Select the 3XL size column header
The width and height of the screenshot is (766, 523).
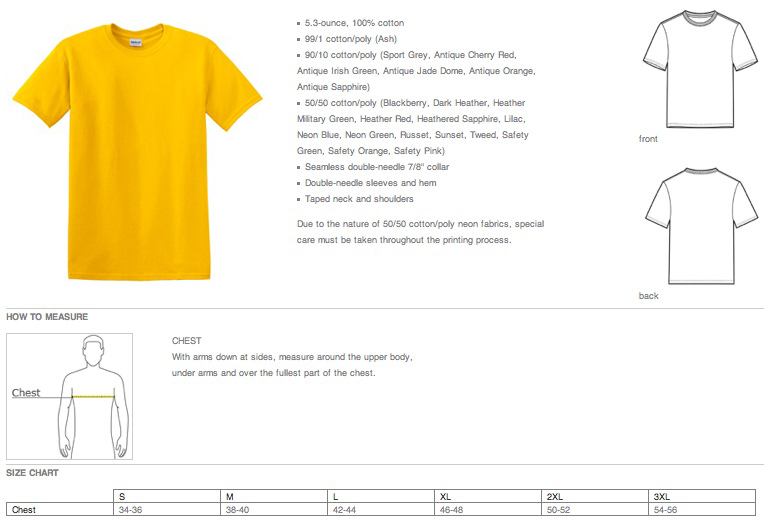pyautogui.click(x=702, y=496)
